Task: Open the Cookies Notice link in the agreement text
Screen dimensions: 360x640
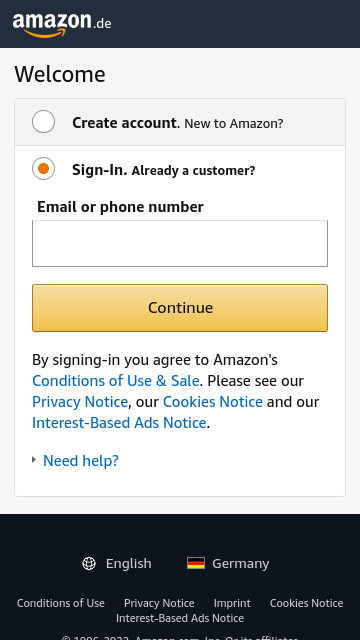Action: tap(213, 402)
